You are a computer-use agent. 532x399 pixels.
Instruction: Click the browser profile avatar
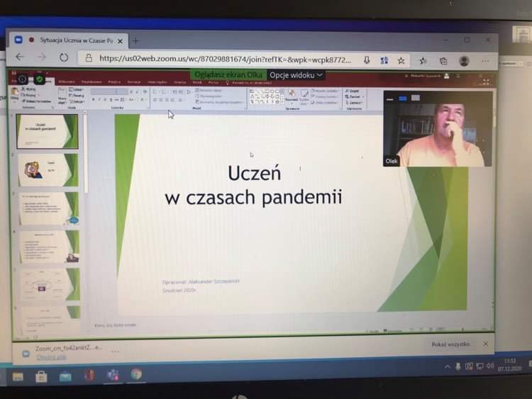pos(464,61)
